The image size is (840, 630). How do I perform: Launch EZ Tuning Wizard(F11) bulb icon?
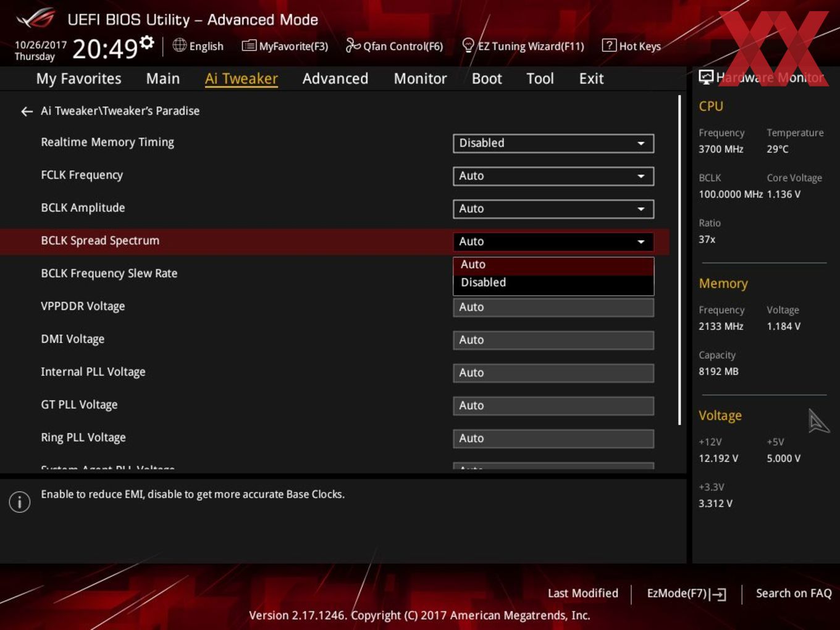click(x=468, y=45)
